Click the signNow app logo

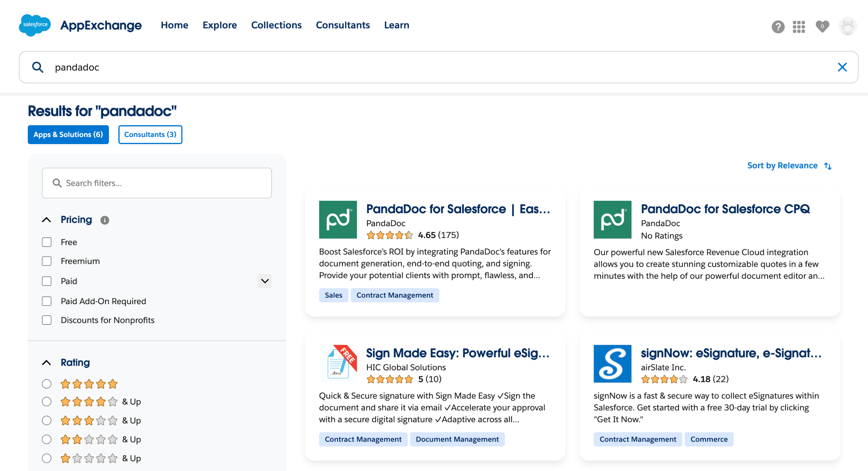tap(612, 364)
